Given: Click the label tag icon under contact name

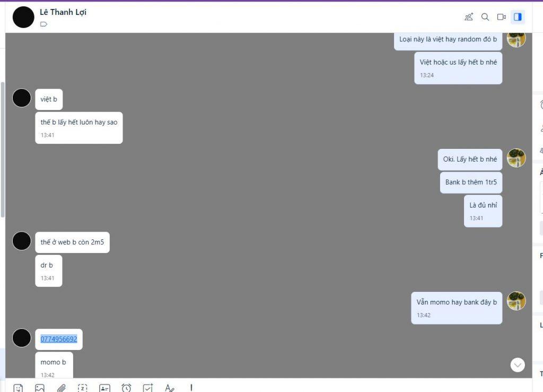Looking at the screenshot, I should [x=44, y=24].
